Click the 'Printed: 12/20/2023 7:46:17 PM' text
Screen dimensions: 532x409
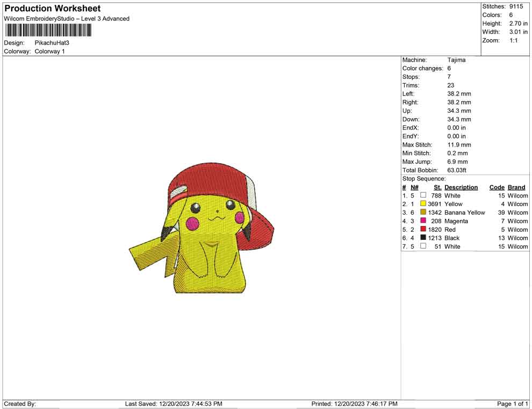[x=354, y=404]
